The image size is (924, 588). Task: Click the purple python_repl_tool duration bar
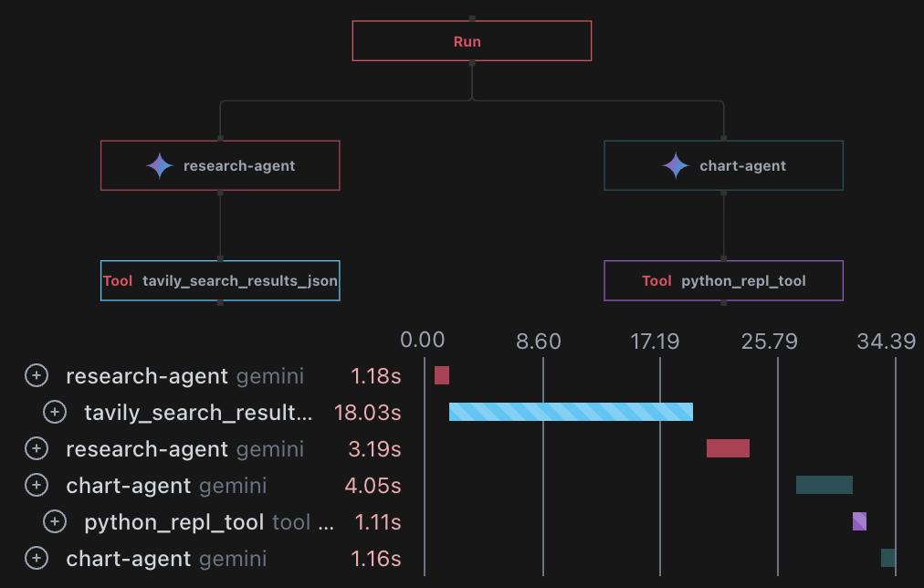coord(859,521)
